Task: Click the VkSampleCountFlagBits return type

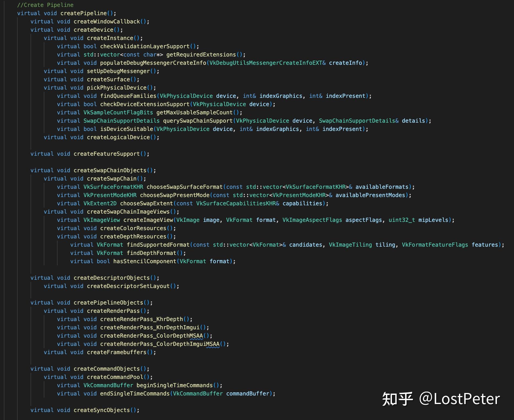Action: pos(118,112)
